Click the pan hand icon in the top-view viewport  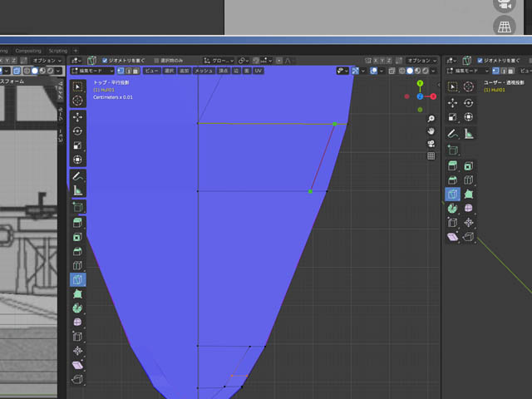pos(431,131)
